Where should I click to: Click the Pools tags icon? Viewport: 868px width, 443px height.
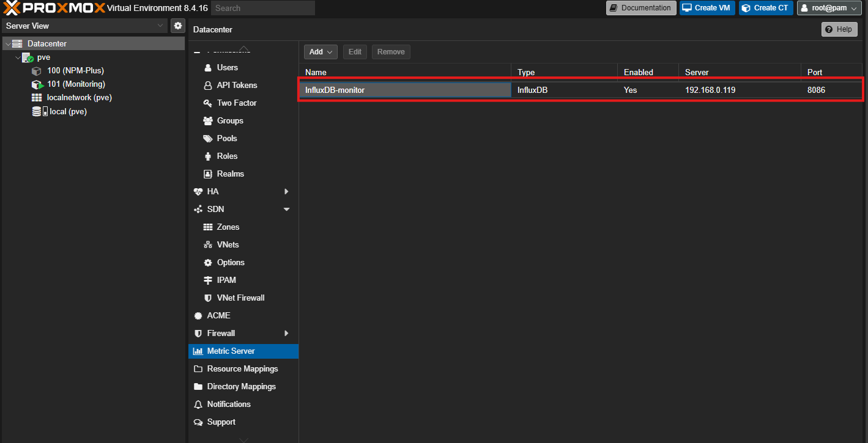coord(208,139)
